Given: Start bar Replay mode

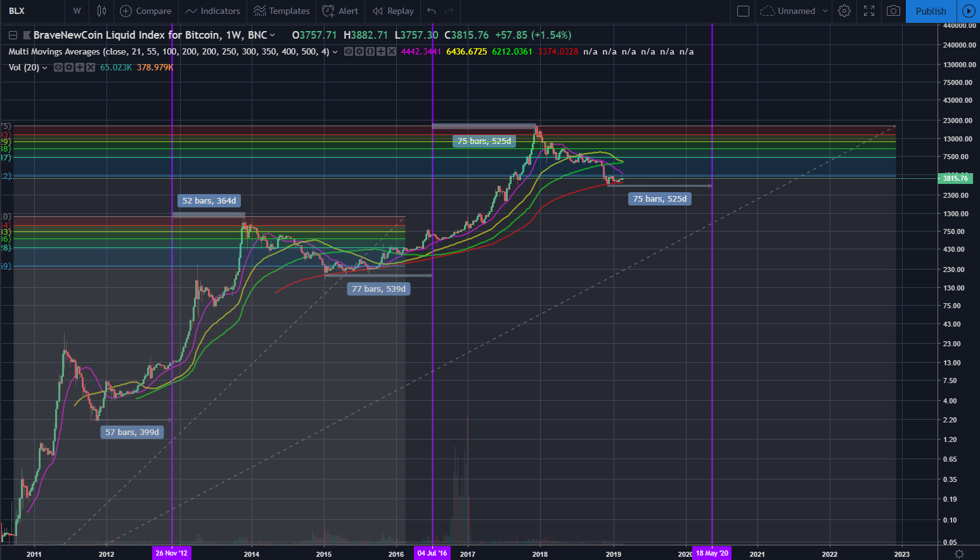Looking at the screenshot, I should pos(393,11).
